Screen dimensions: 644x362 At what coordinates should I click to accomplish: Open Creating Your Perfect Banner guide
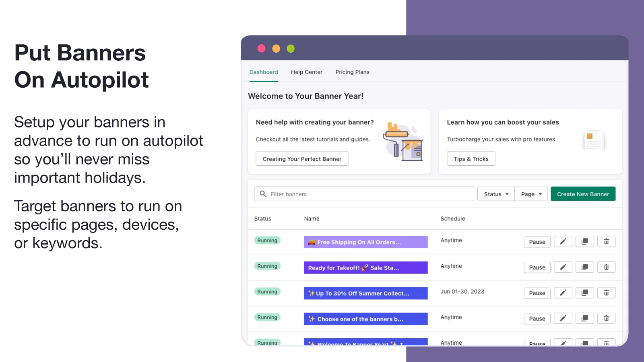(302, 159)
